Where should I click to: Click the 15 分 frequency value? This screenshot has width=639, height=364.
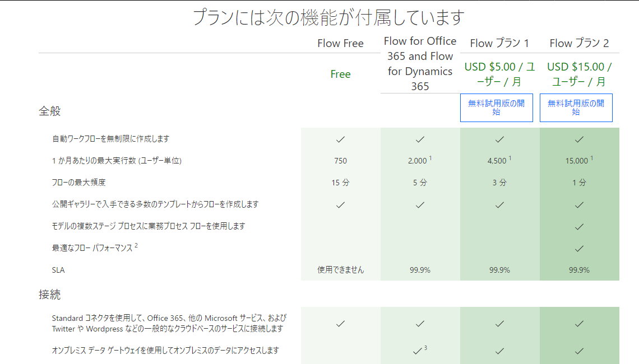(x=340, y=183)
